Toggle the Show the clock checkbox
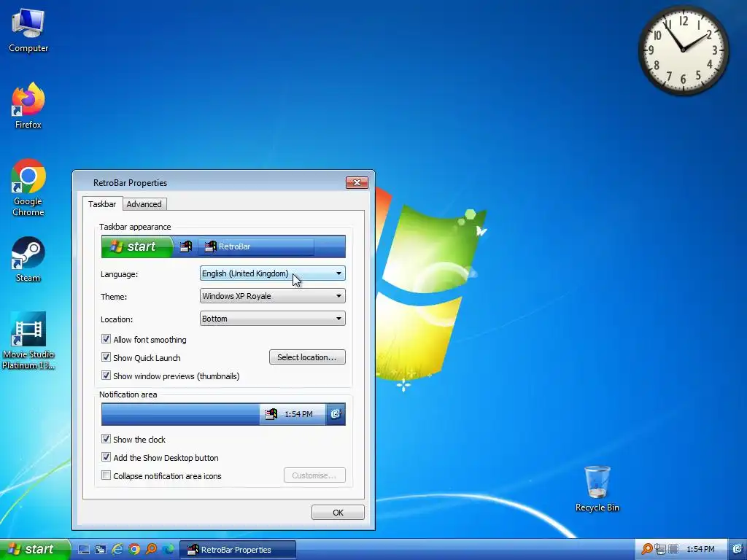Image resolution: width=747 pixels, height=560 pixels. pos(106,438)
